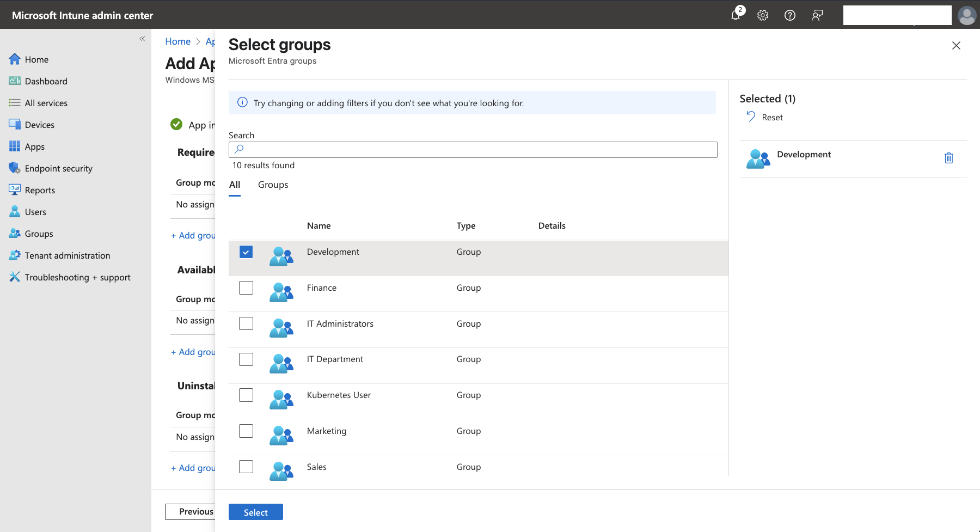Switch to the All tab
980x532 pixels.
(x=235, y=185)
